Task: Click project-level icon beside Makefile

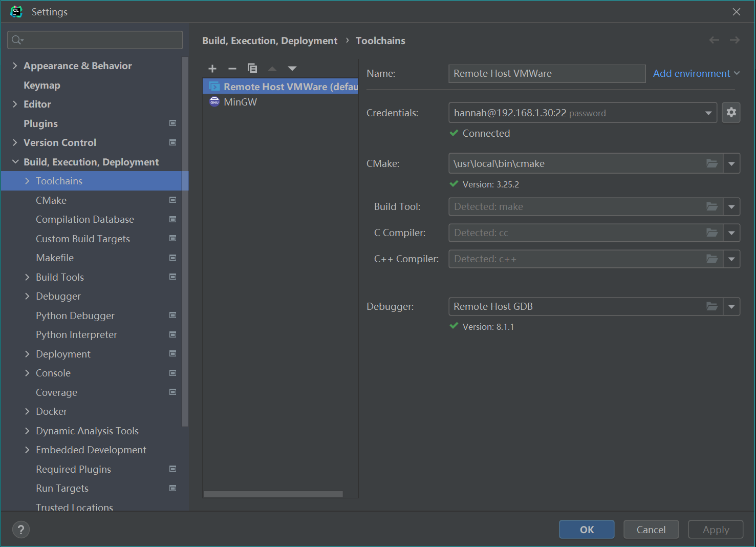Action: point(173,258)
